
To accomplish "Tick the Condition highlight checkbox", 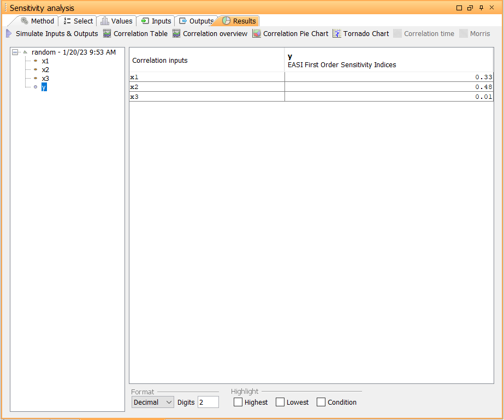I will pos(321,402).
